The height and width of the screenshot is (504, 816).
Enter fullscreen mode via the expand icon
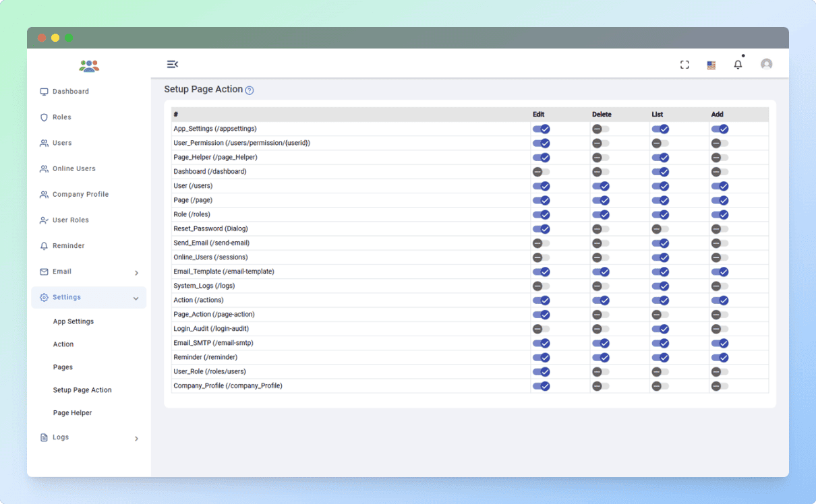click(x=684, y=65)
